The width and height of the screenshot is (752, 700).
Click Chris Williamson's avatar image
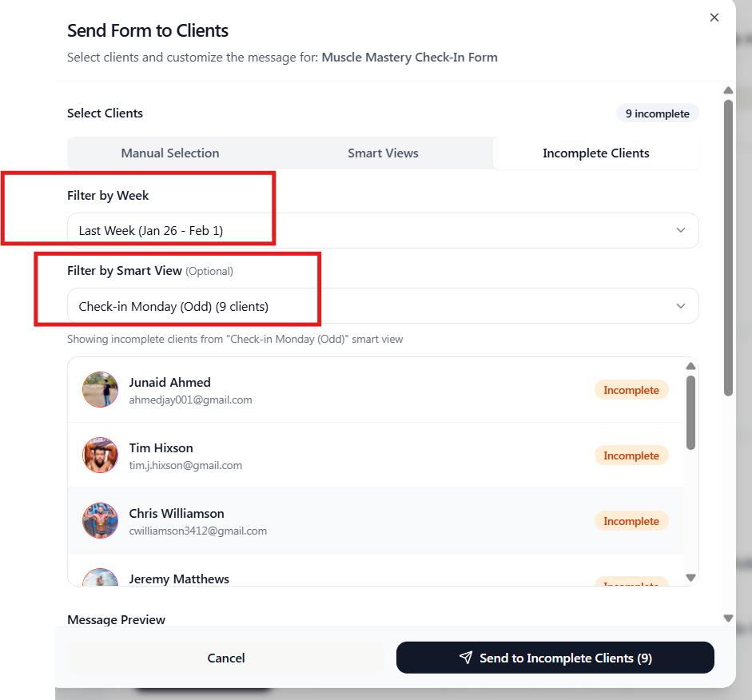tap(101, 521)
